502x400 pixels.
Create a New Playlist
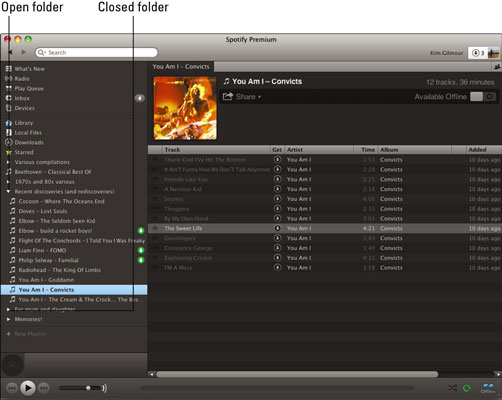26,334
